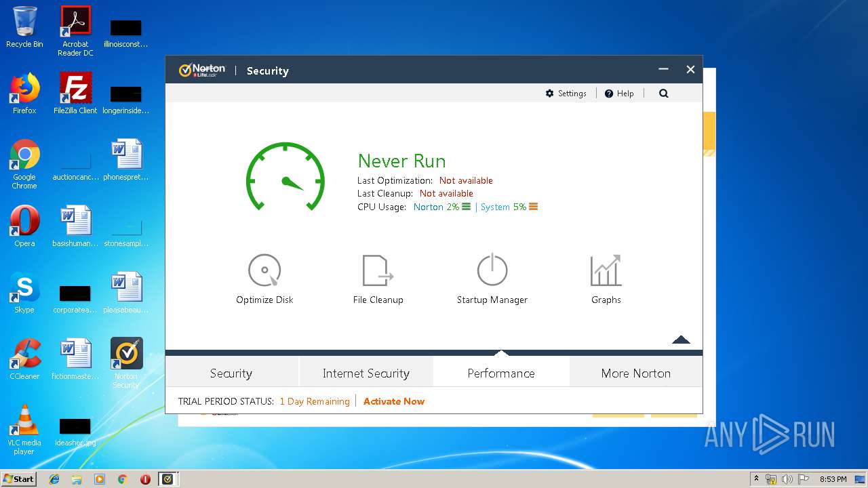868x488 pixels.
Task: Minimize the Norton Security window
Action: pos(663,69)
